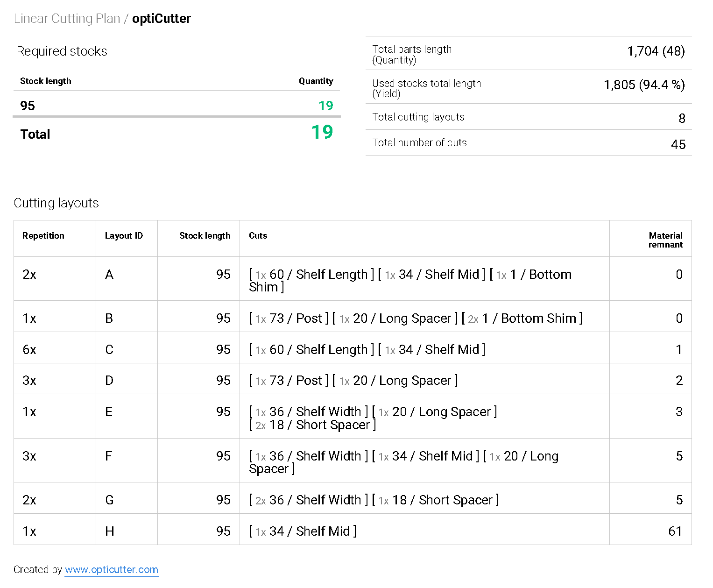Click the Layout ID column header
713x588 pixels.
124,236
